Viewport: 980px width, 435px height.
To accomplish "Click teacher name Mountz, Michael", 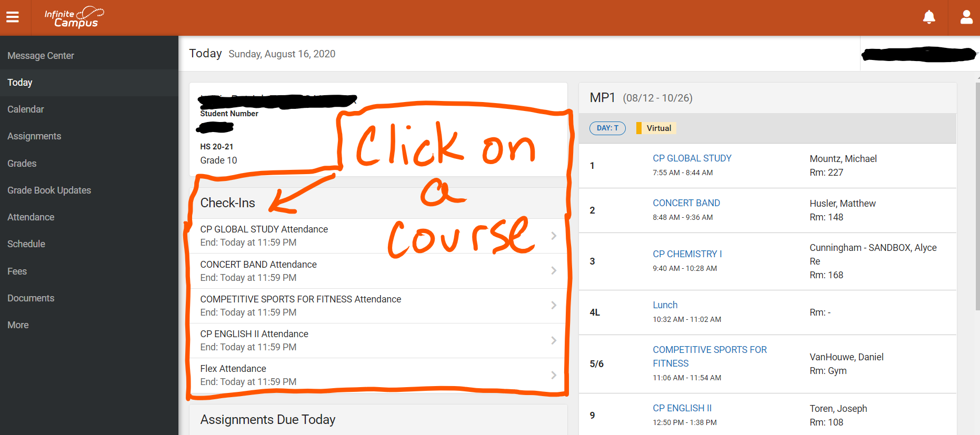I will (x=843, y=159).
